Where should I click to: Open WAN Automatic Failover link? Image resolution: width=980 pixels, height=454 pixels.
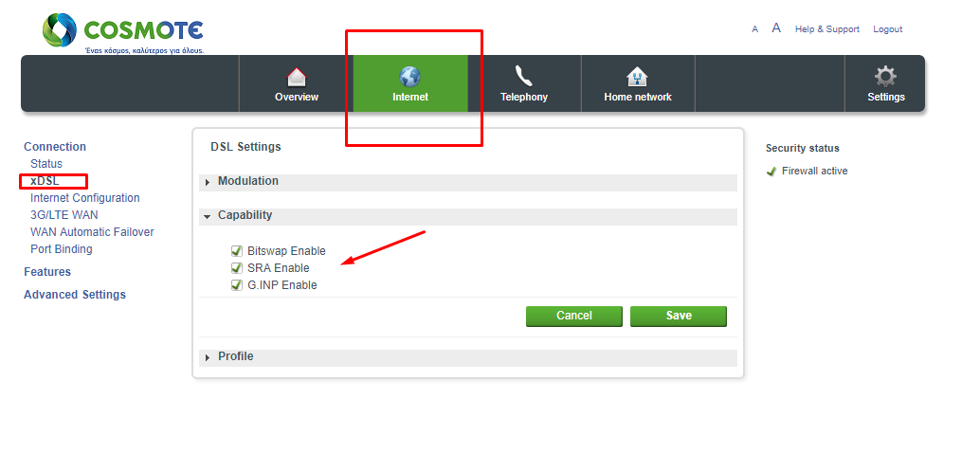coord(92,232)
